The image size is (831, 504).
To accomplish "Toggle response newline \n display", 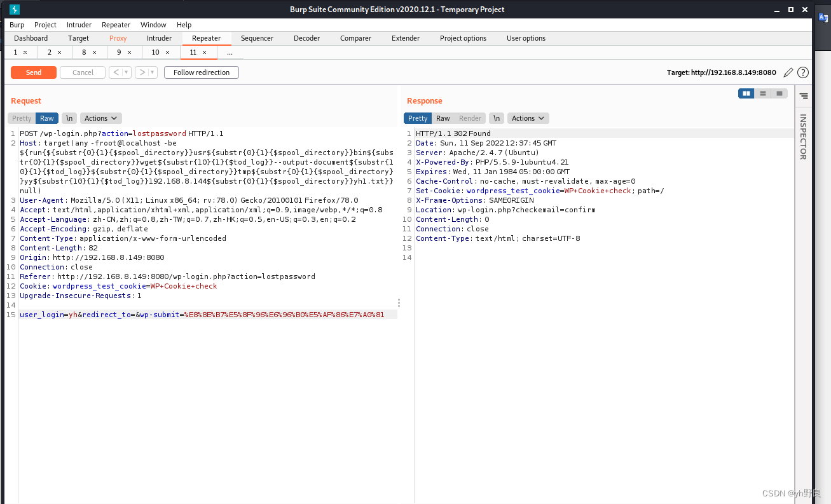I will [x=497, y=118].
